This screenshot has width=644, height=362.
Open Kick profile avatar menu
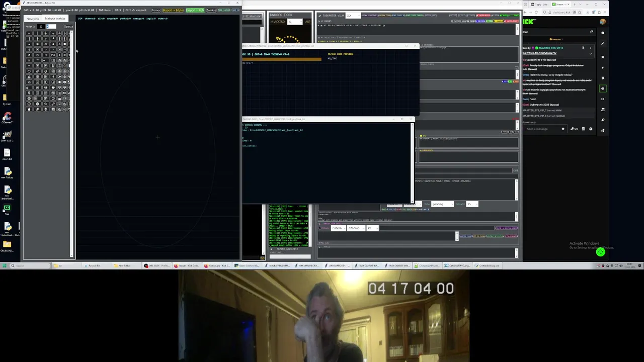tap(603, 22)
